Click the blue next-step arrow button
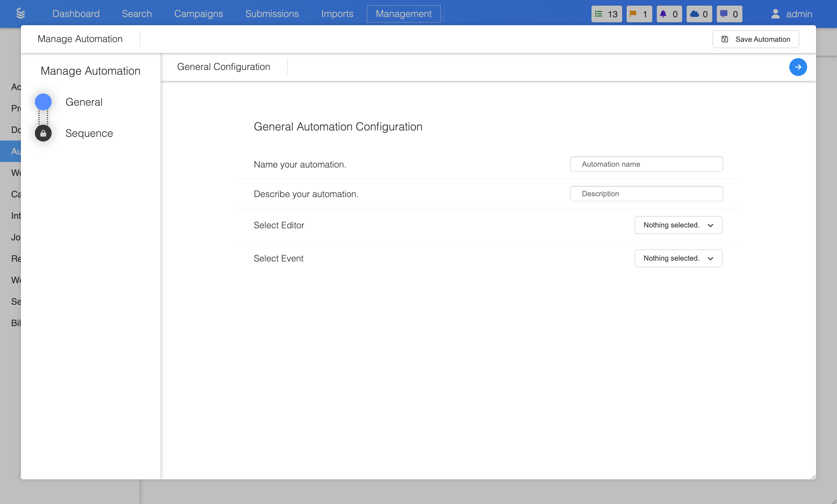This screenshot has width=837, height=504. pyautogui.click(x=798, y=67)
